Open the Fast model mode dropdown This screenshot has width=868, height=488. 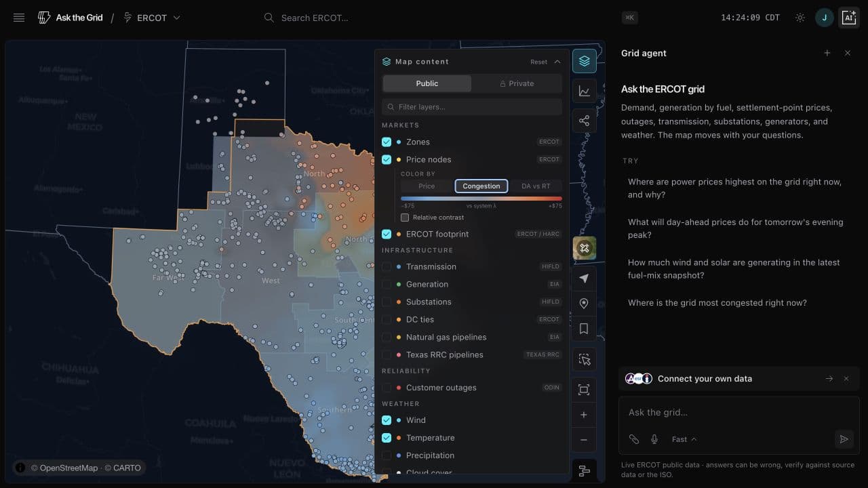coord(684,439)
